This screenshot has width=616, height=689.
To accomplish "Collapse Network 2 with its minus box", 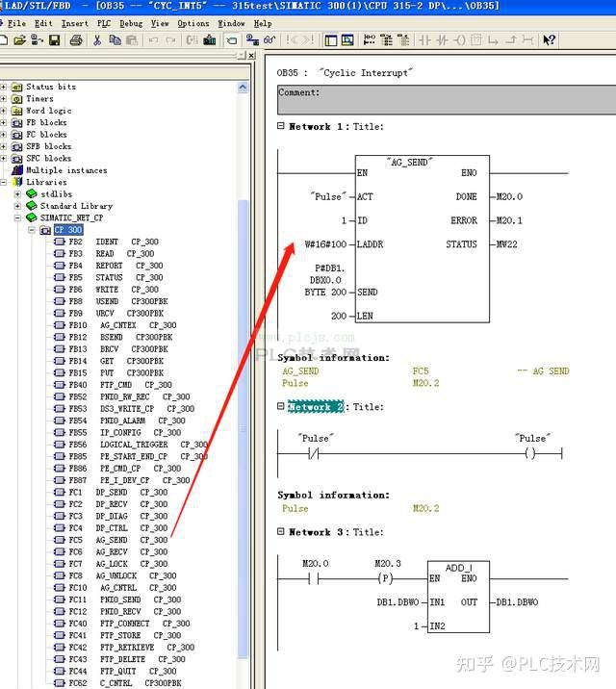I will click(281, 406).
